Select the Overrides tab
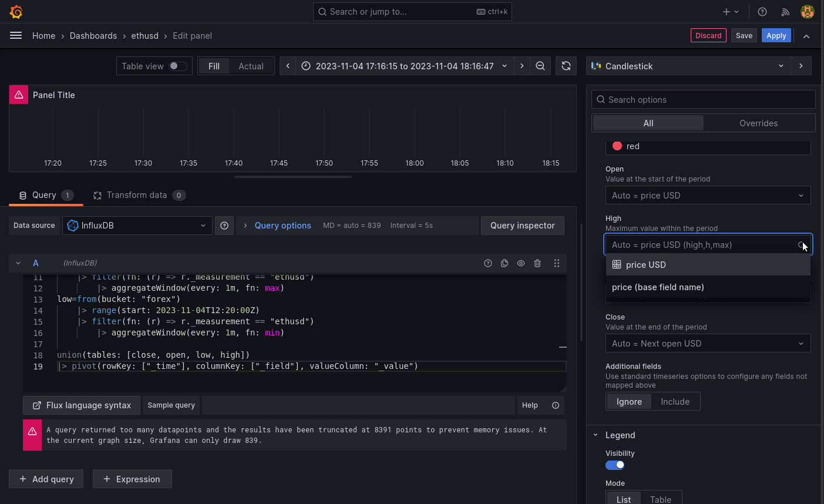The height and width of the screenshot is (504, 824). [x=758, y=123]
